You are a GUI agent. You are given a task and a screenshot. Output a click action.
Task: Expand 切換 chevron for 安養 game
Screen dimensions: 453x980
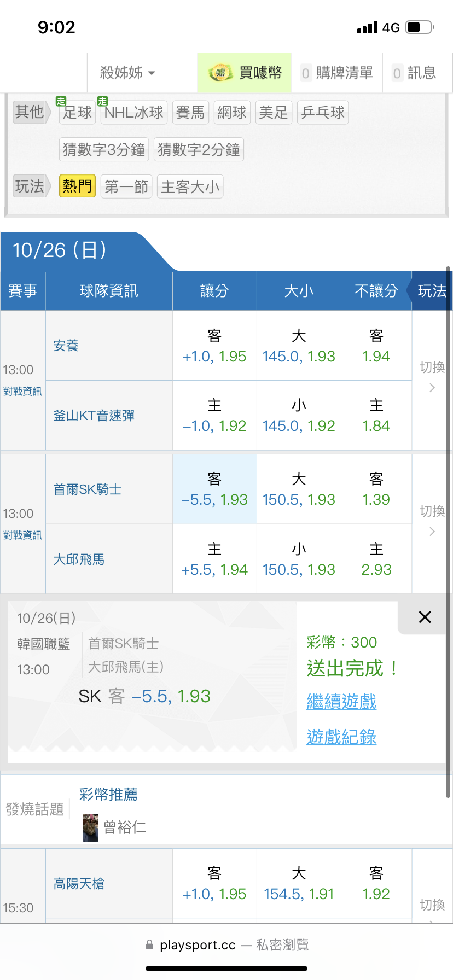pyautogui.click(x=432, y=387)
